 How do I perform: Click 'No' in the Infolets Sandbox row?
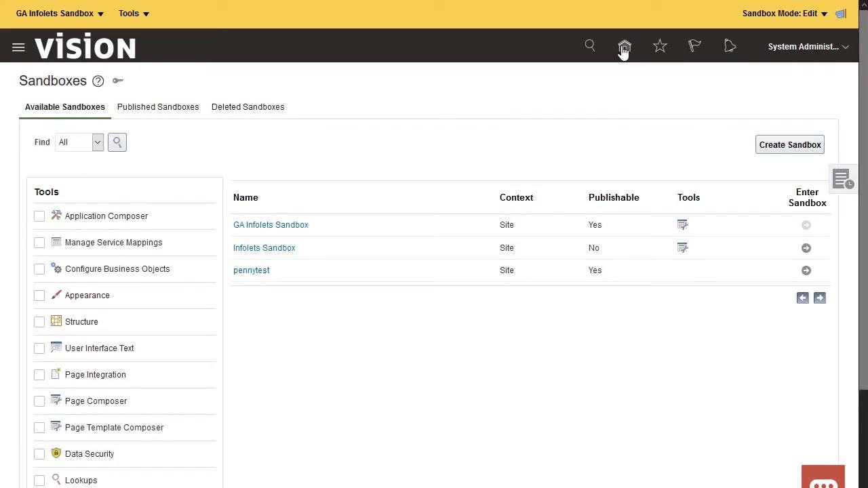[x=594, y=248]
